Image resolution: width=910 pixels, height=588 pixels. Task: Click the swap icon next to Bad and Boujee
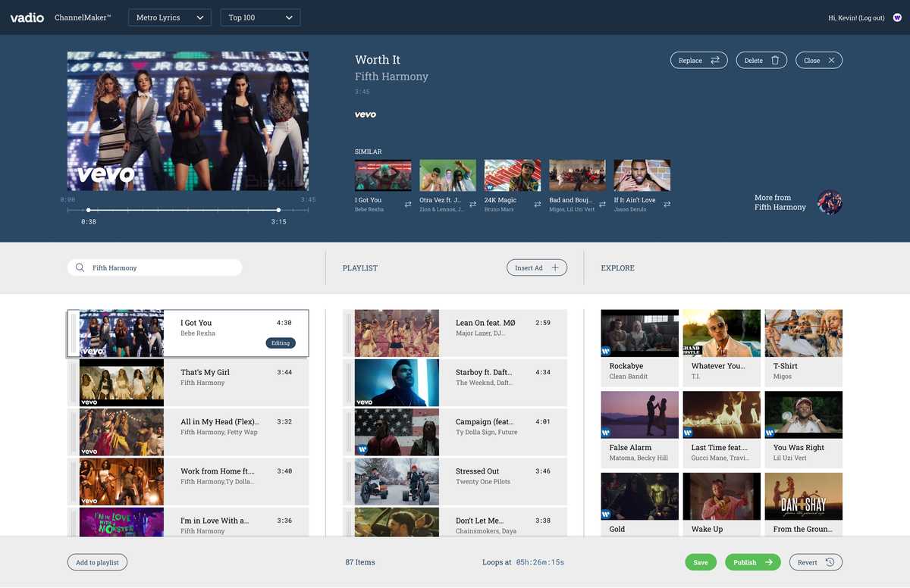click(602, 205)
